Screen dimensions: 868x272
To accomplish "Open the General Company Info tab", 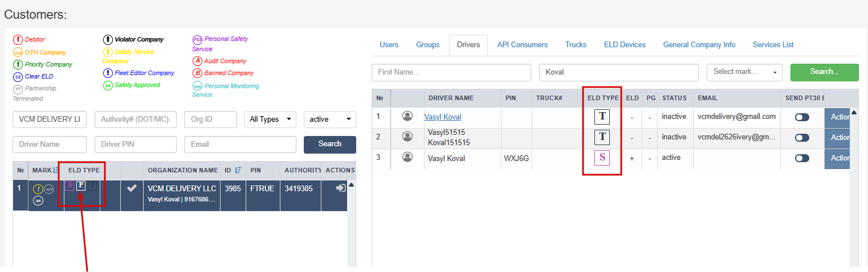I will pyautogui.click(x=699, y=45).
